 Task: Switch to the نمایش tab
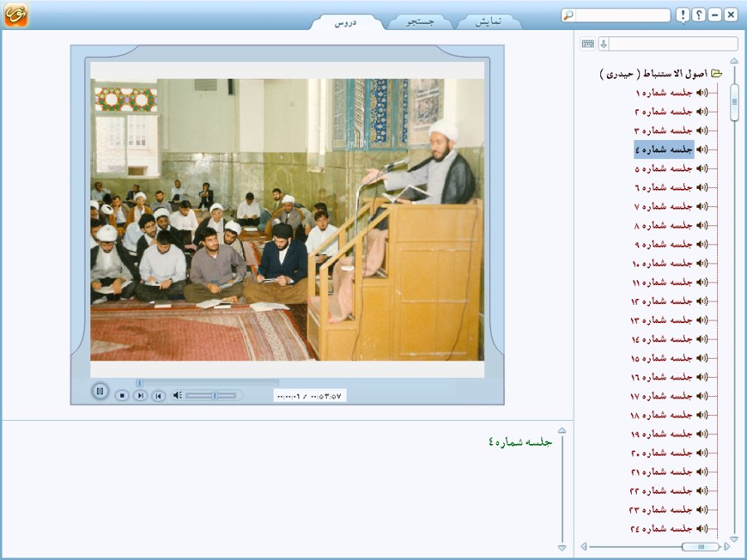coord(488,22)
